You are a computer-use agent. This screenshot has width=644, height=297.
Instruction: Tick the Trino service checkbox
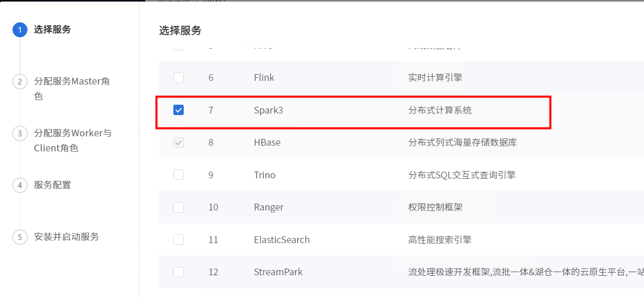(179, 175)
